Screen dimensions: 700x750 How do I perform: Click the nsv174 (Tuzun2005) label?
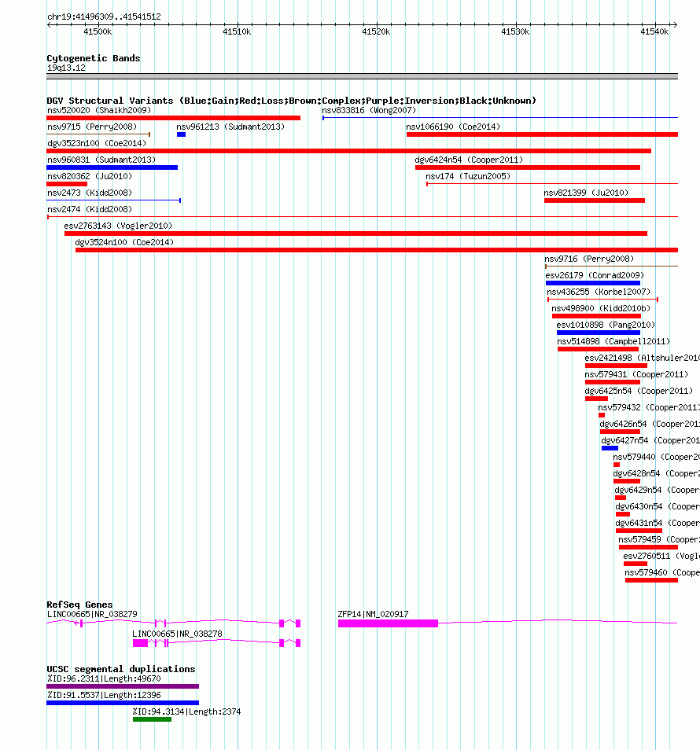click(x=468, y=177)
